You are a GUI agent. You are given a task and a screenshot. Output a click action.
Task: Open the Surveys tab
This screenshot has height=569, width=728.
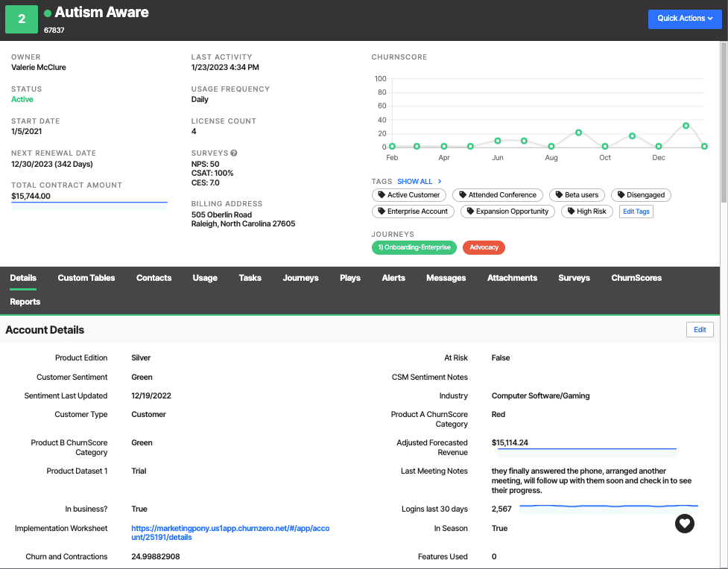click(574, 278)
